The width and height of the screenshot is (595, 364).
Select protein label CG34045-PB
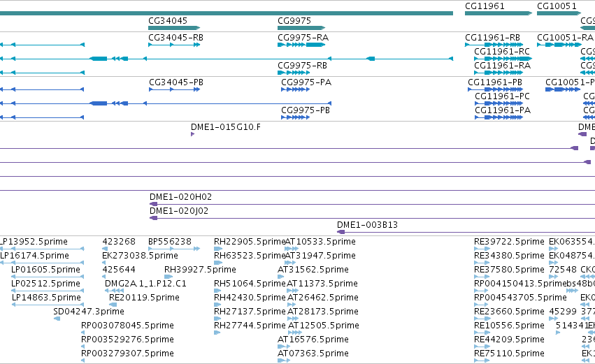tap(176, 82)
